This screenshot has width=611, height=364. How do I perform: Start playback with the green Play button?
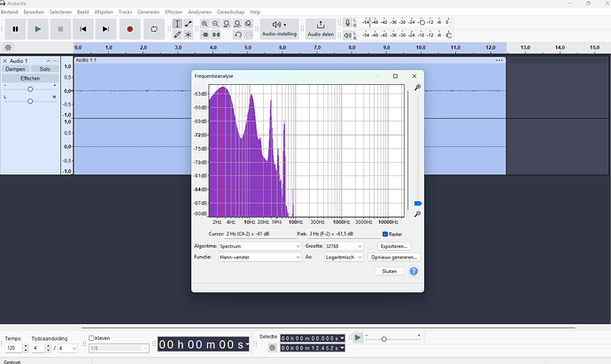(x=38, y=29)
